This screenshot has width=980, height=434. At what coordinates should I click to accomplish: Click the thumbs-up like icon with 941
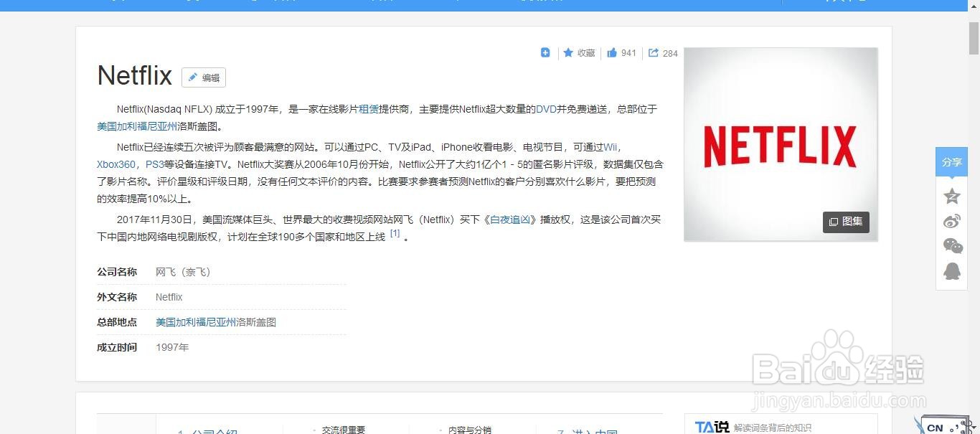point(621,52)
